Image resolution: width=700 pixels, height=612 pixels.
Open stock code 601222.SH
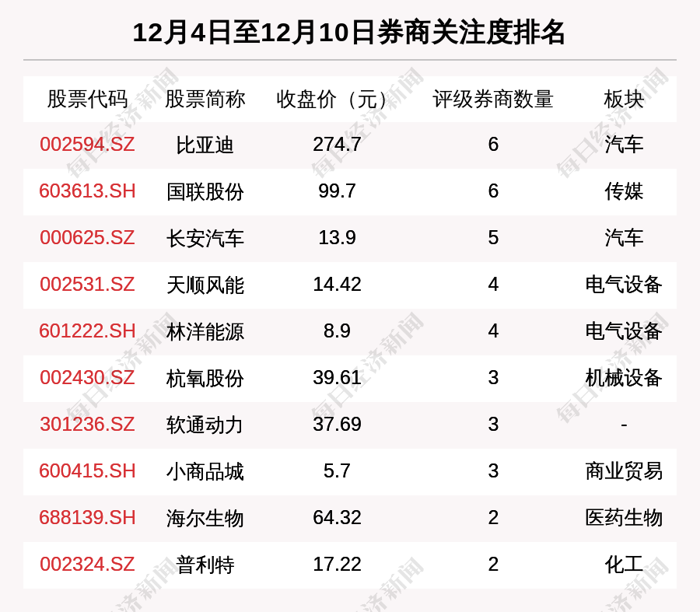click(x=87, y=331)
